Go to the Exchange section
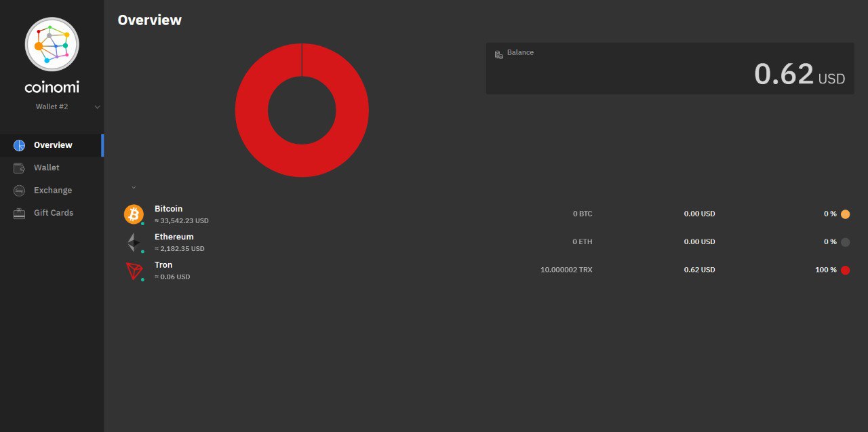This screenshot has width=868, height=432. [52, 191]
